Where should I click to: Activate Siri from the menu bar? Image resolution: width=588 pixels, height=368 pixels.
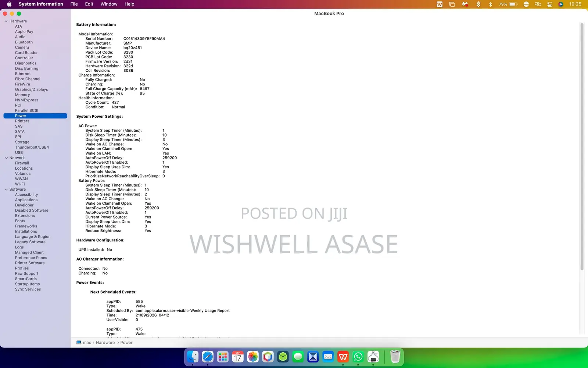coord(561,4)
